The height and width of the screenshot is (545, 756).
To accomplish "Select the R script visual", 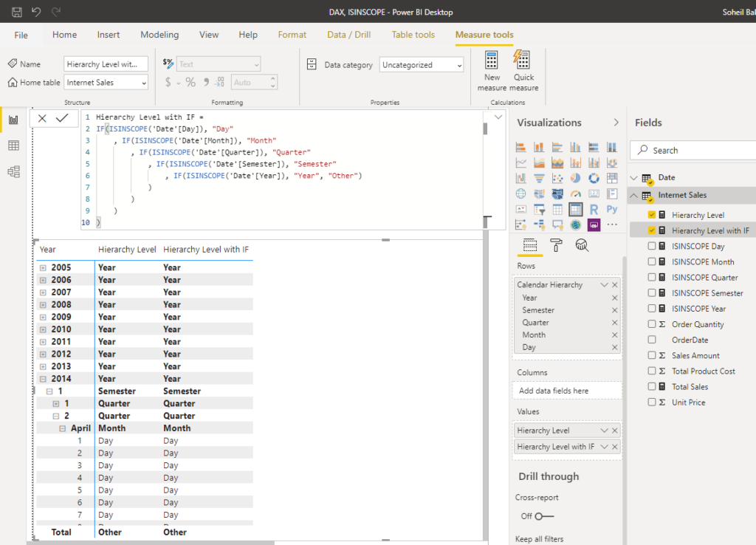I will click(594, 209).
